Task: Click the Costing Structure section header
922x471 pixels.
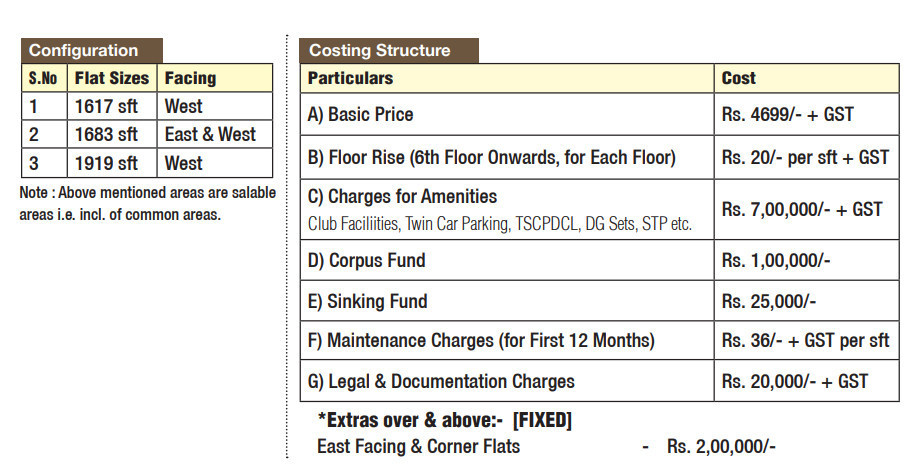Action: tap(380, 51)
